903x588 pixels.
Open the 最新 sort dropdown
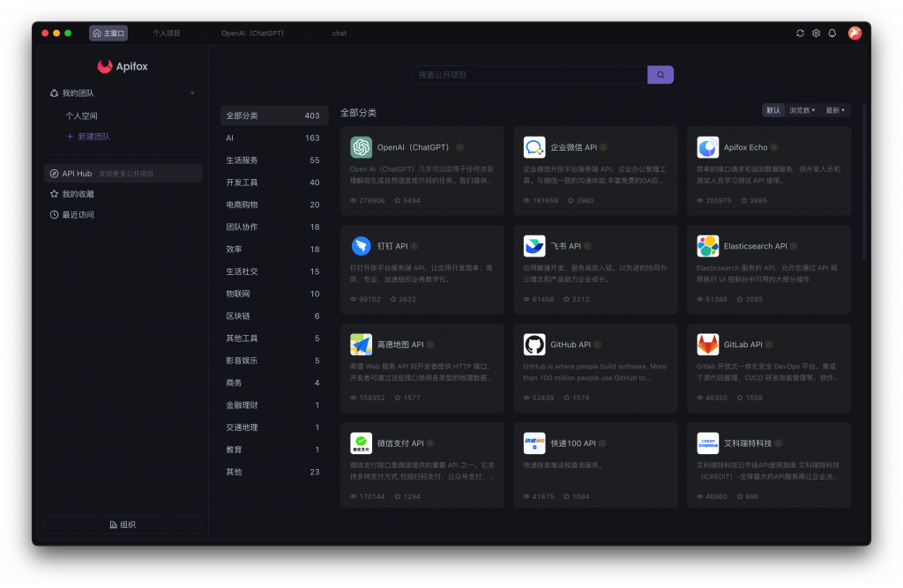[835, 110]
